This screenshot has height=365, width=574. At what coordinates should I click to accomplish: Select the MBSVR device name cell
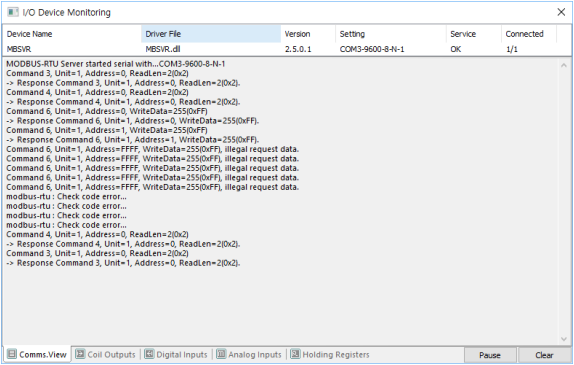tap(19, 49)
